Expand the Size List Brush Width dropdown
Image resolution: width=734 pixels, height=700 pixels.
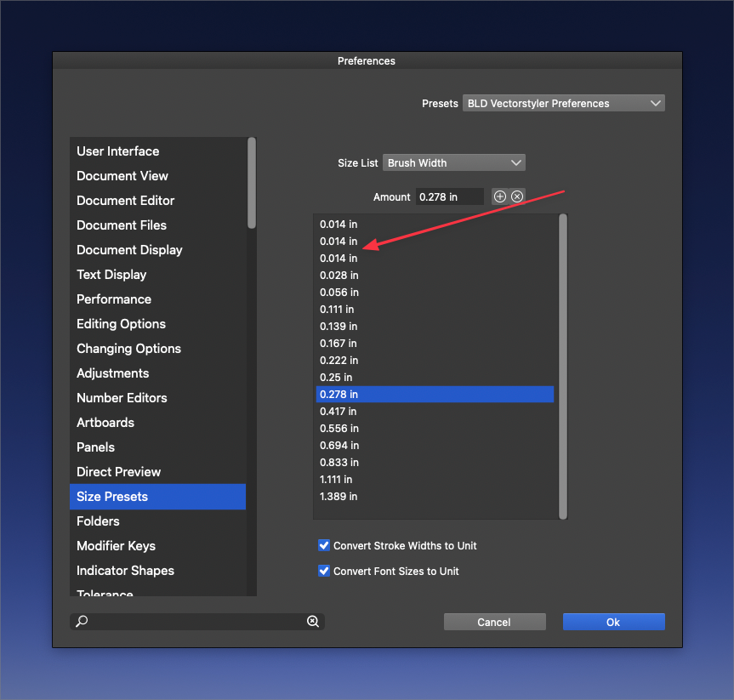pos(454,162)
